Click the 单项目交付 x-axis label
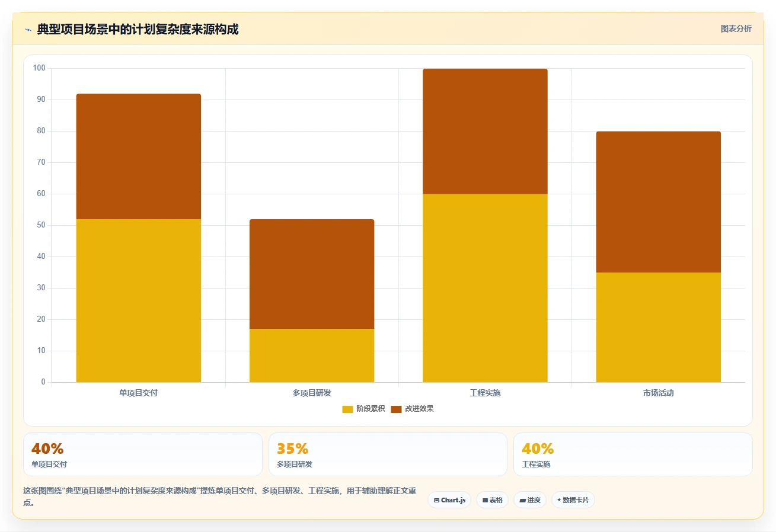Screen dimensions: 776x532 click(139, 393)
